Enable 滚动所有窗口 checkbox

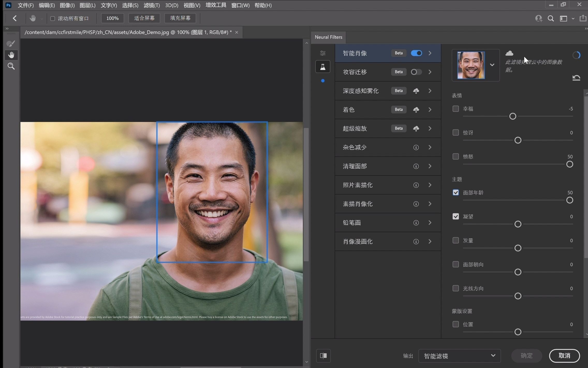53,18
